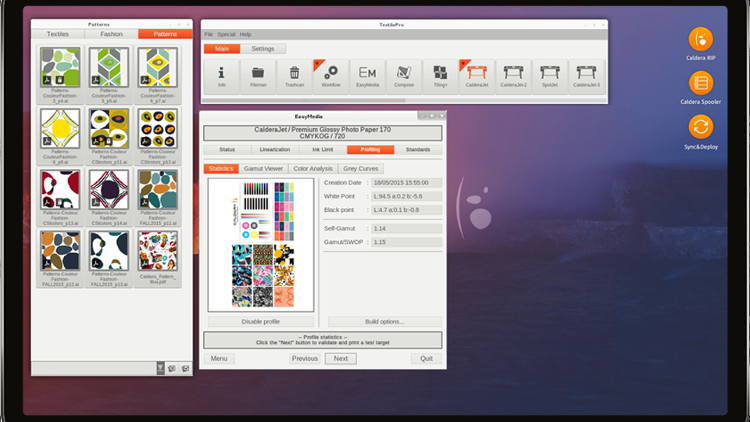750x422 pixels.
Task: Switch to the Settings tab in TextilePro
Action: click(263, 49)
